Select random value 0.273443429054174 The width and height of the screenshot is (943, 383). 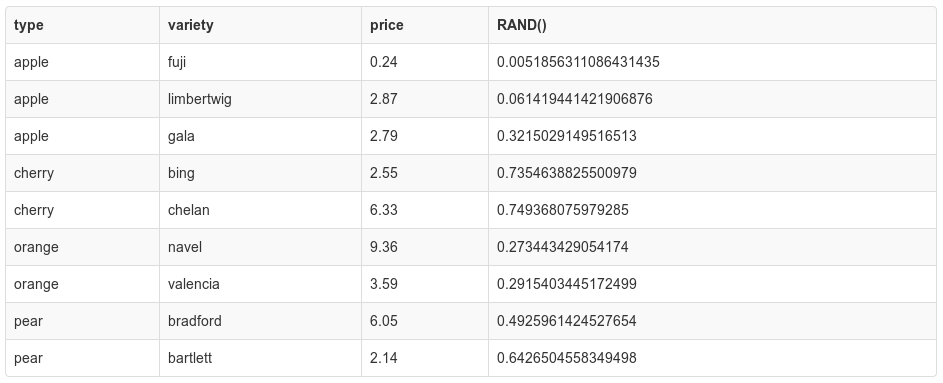point(712,247)
